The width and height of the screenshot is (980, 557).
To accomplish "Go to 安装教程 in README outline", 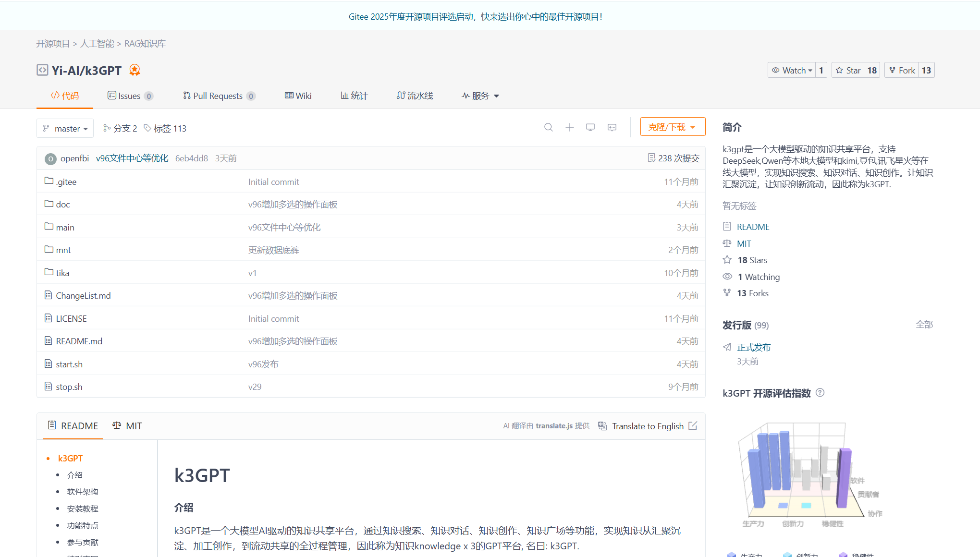I will click(x=83, y=509).
